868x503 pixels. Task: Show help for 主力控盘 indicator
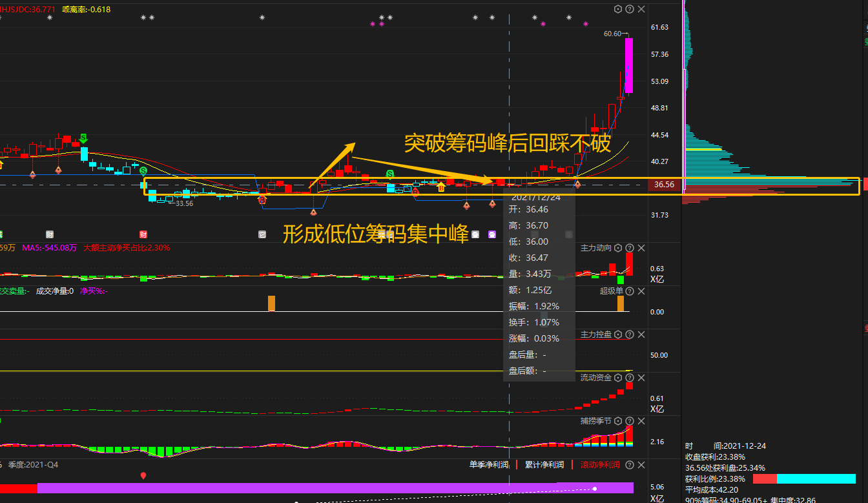click(630, 334)
